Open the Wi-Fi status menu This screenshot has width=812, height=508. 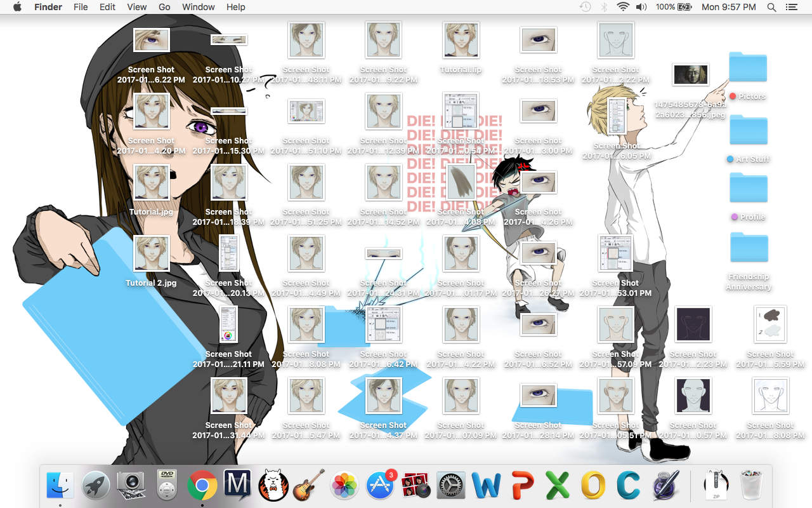coord(623,7)
